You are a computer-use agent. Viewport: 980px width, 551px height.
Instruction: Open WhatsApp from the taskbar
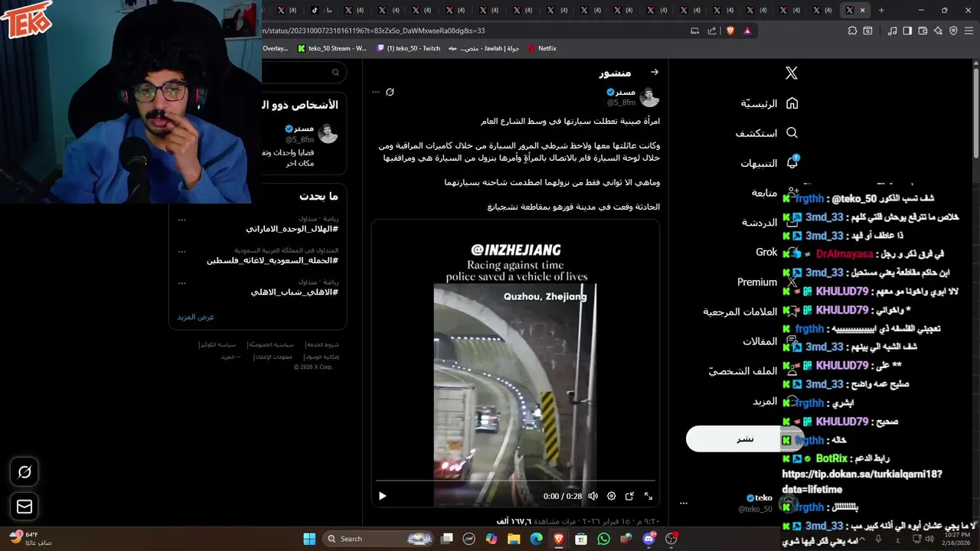pos(603,539)
